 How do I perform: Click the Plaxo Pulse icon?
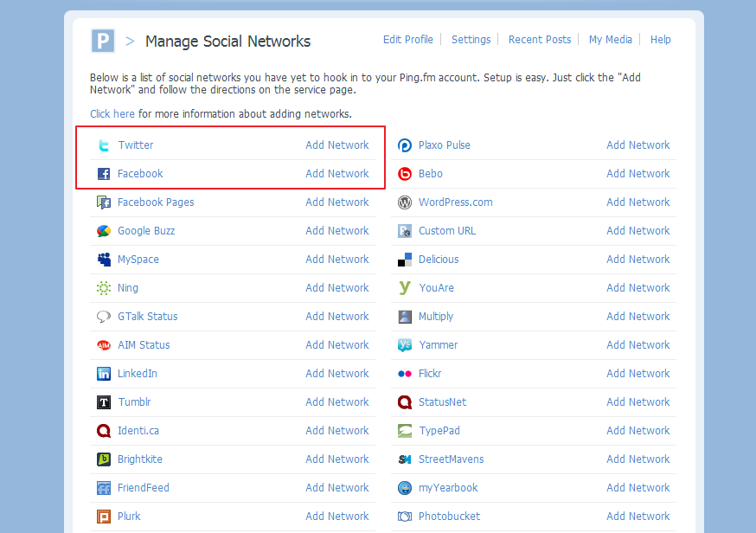click(x=405, y=145)
